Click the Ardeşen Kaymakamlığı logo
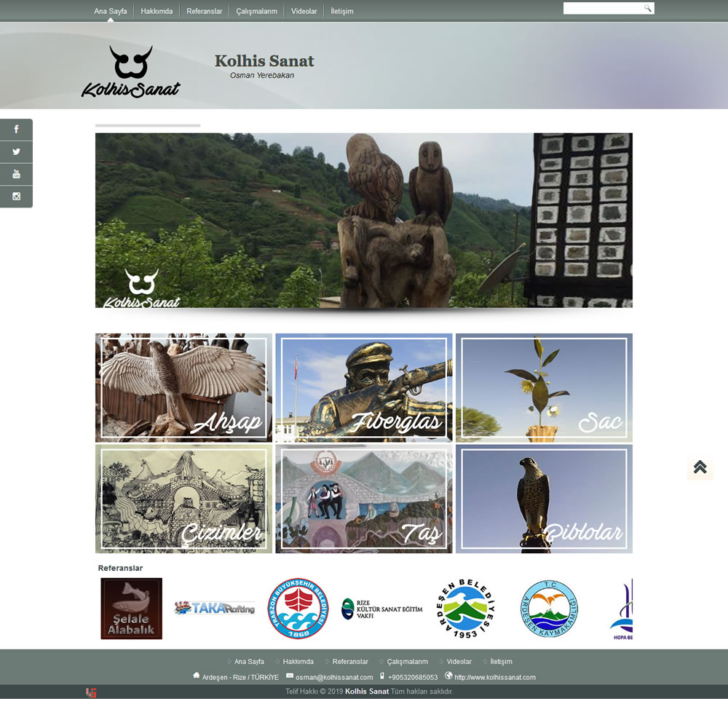This screenshot has height=728, width=728. pos(549,608)
